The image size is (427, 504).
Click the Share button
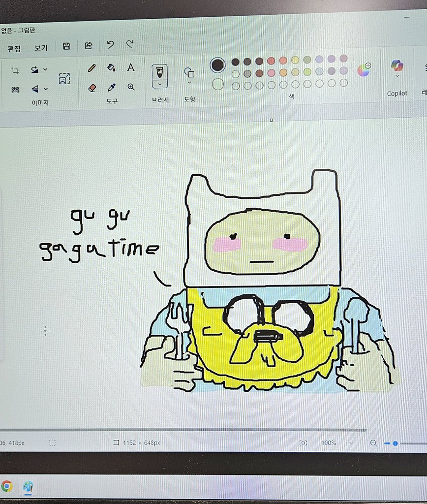[88, 45]
